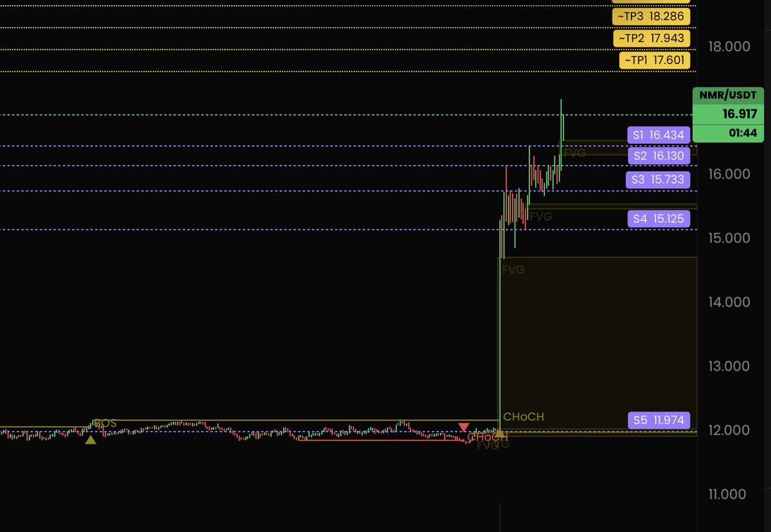Click the 12.000 price axis value
Image resolution: width=771 pixels, height=532 pixels.
coord(729,430)
